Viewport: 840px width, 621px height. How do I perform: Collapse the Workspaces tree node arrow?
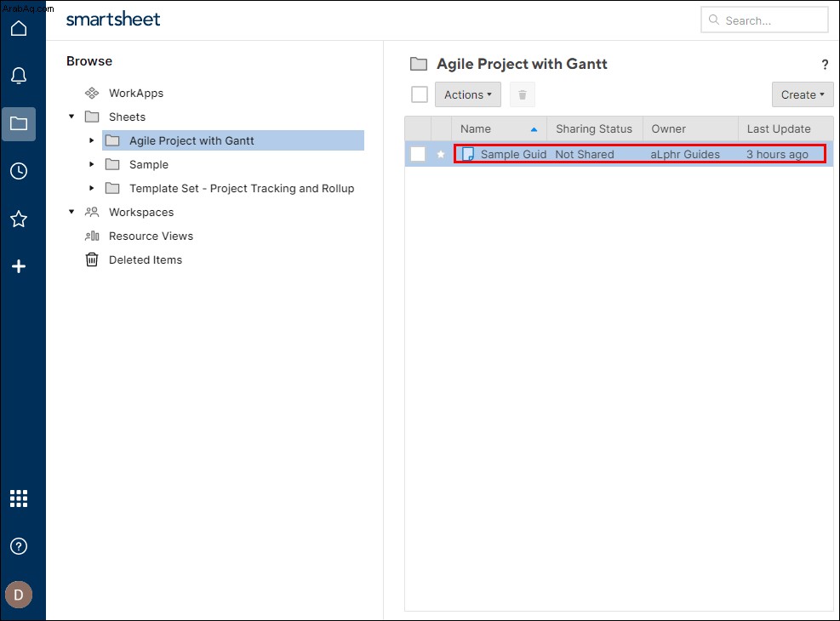pyautogui.click(x=71, y=212)
